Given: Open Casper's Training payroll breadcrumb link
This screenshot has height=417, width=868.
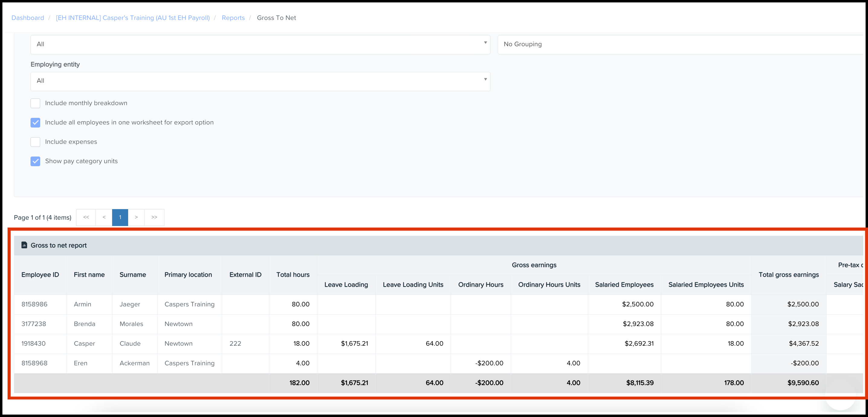Looking at the screenshot, I should (x=133, y=18).
